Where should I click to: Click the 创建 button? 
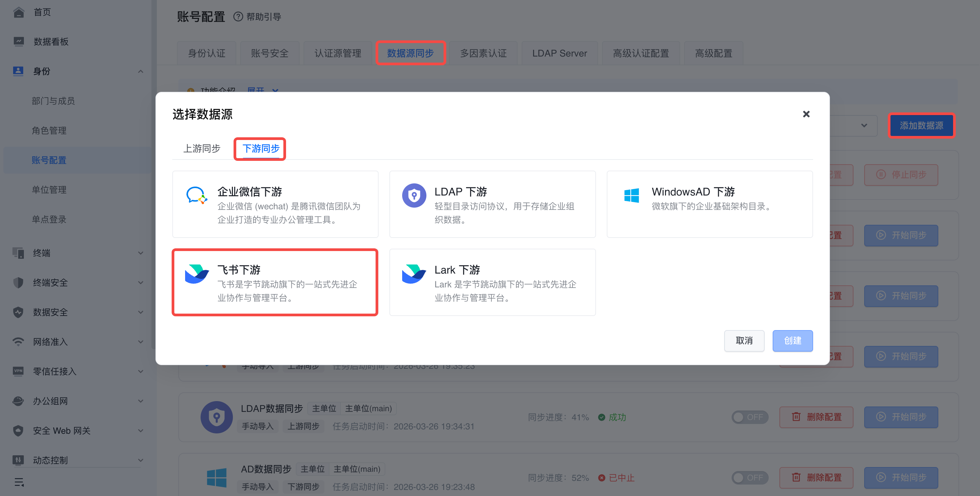(x=793, y=341)
